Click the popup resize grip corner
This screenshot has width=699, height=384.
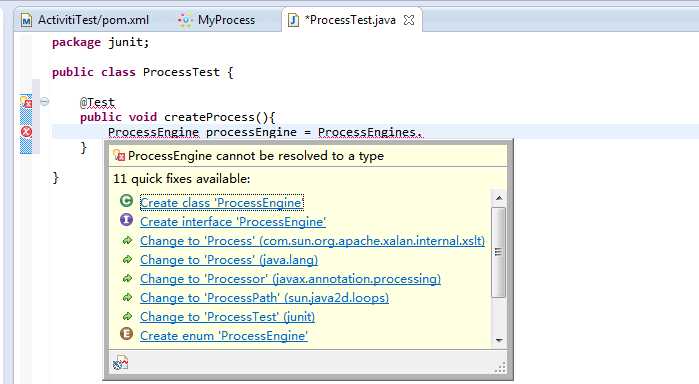coord(500,367)
